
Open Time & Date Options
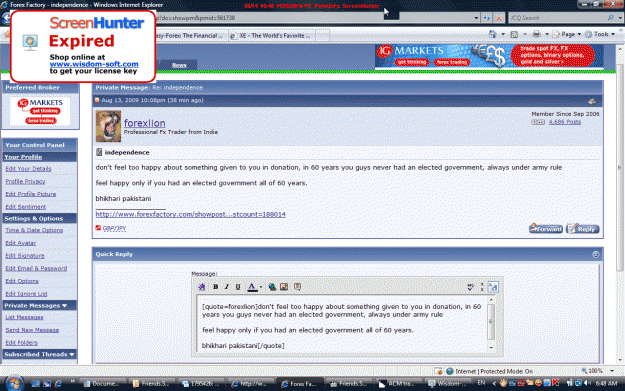tap(34, 230)
